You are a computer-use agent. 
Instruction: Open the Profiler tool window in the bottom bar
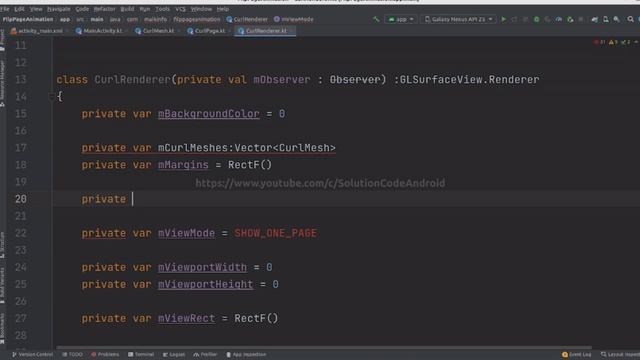pyautogui.click(x=205, y=354)
